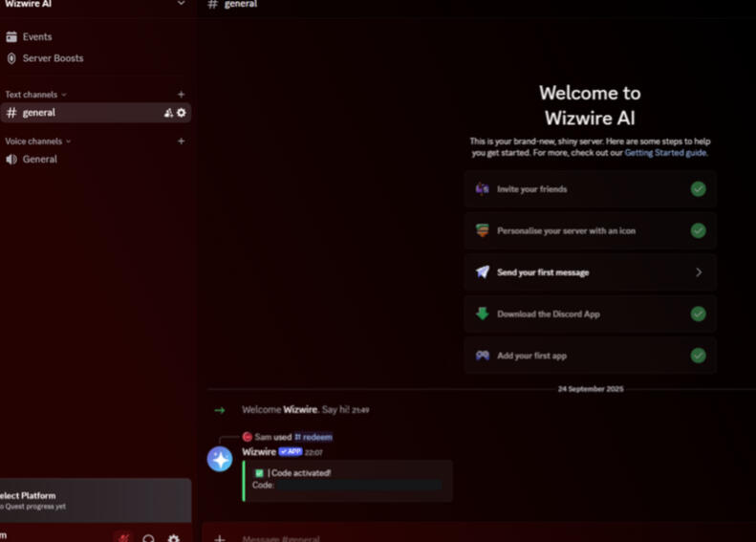Click the redeem command link
This screenshot has height=542, width=756.
tap(316, 437)
